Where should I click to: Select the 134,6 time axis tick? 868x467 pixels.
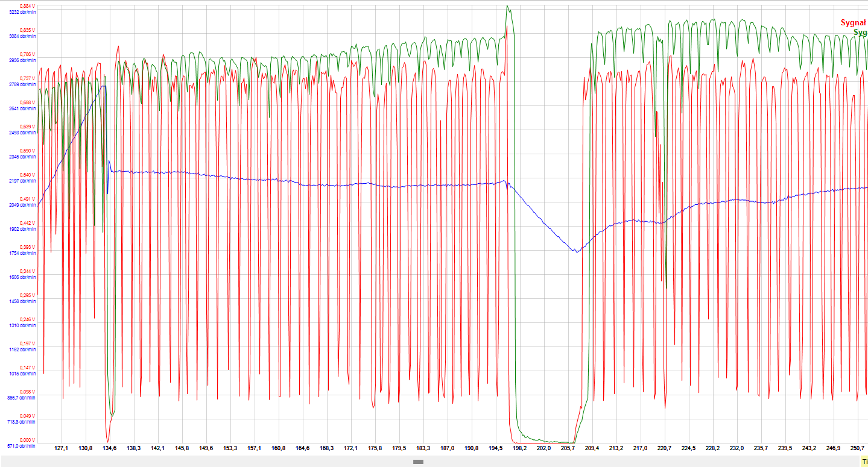pyautogui.click(x=109, y=448)
